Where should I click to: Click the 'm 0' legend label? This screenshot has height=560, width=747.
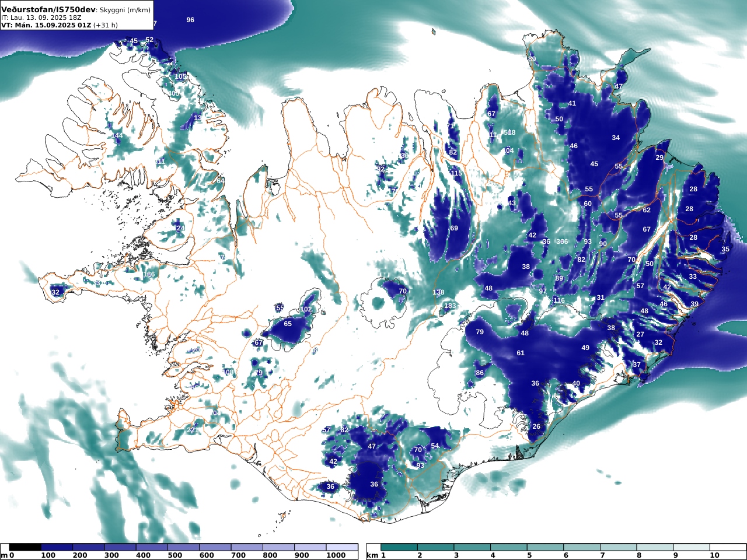[7, 555]
